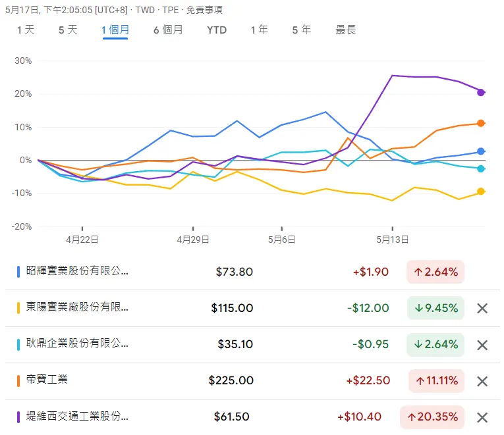Remove 帝寶工業 from the comparison
Screen dimensions: 504x435
click(482, 381)
